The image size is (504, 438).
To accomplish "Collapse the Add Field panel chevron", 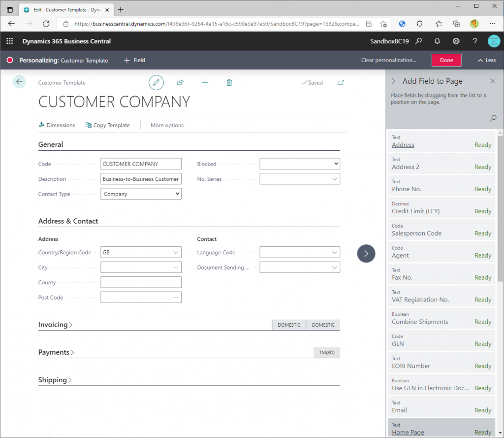I will 393,81.
